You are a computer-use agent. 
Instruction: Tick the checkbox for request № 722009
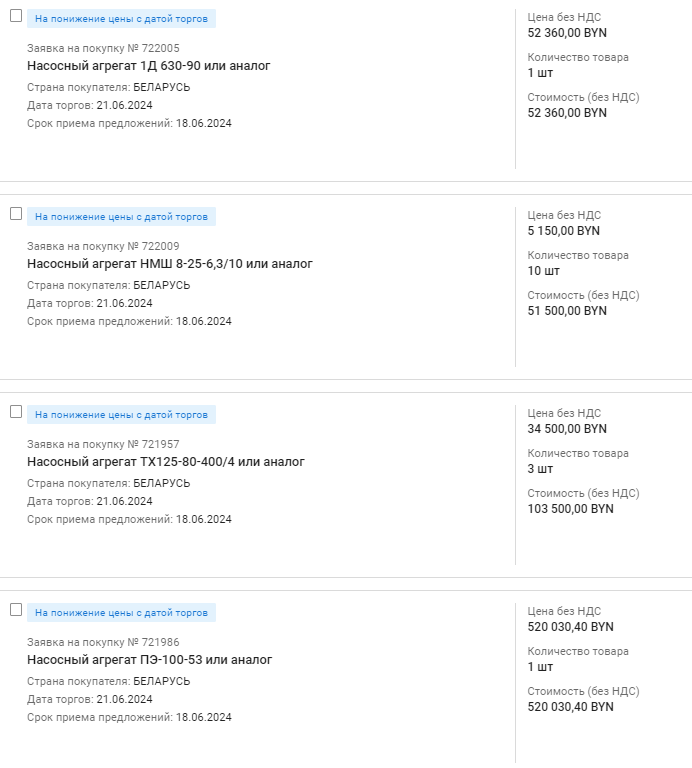pyautogui.click(x=16, y=214)
